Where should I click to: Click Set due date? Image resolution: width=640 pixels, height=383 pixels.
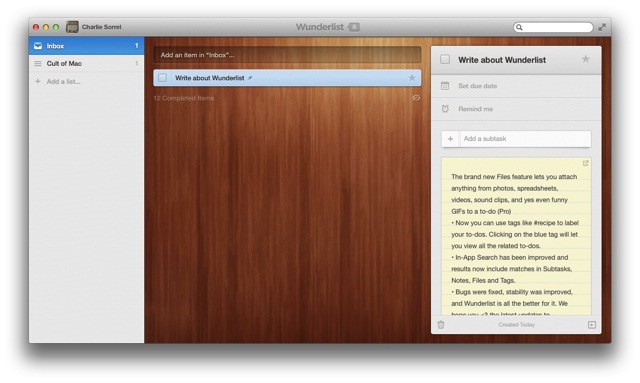pos(478,86)
